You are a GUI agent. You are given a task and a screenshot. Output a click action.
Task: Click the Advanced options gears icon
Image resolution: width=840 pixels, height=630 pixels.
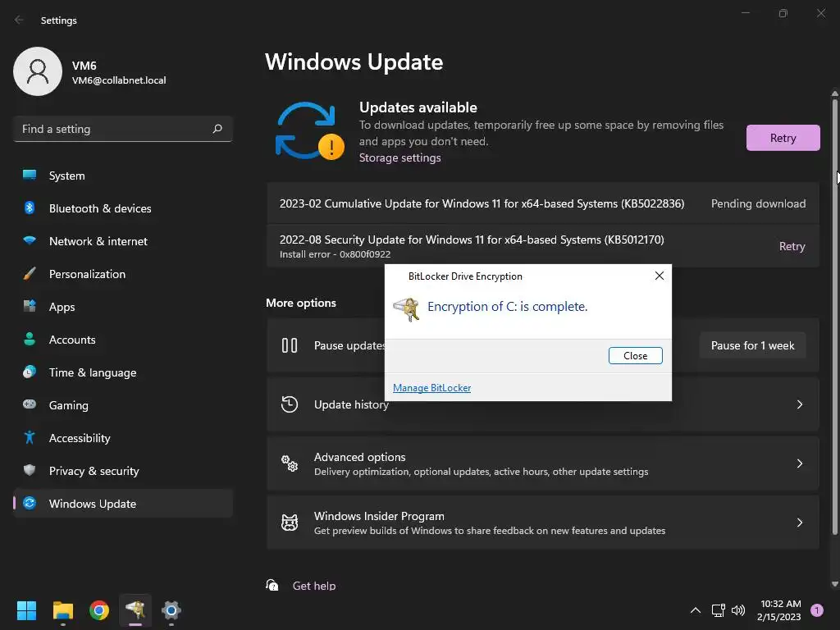(x=290, y=463)
